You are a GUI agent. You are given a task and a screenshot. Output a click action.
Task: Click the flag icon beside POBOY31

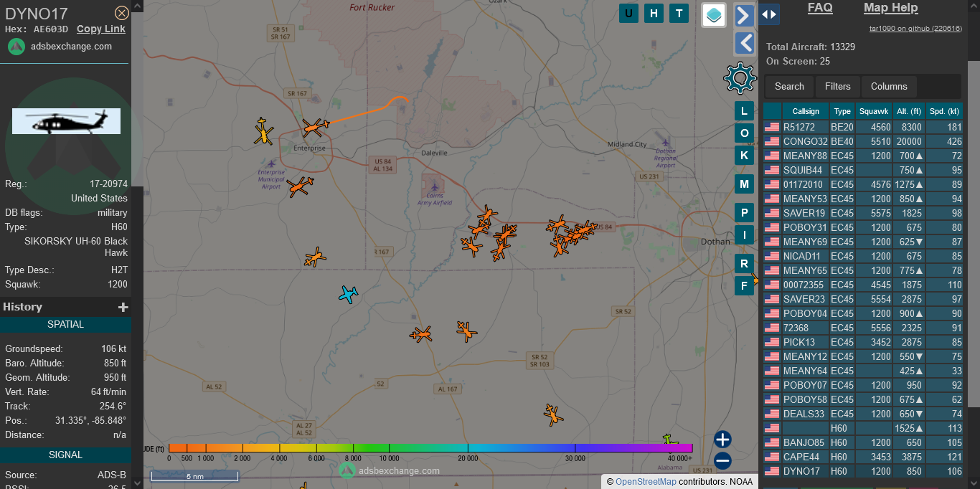(x=772, y=227)
